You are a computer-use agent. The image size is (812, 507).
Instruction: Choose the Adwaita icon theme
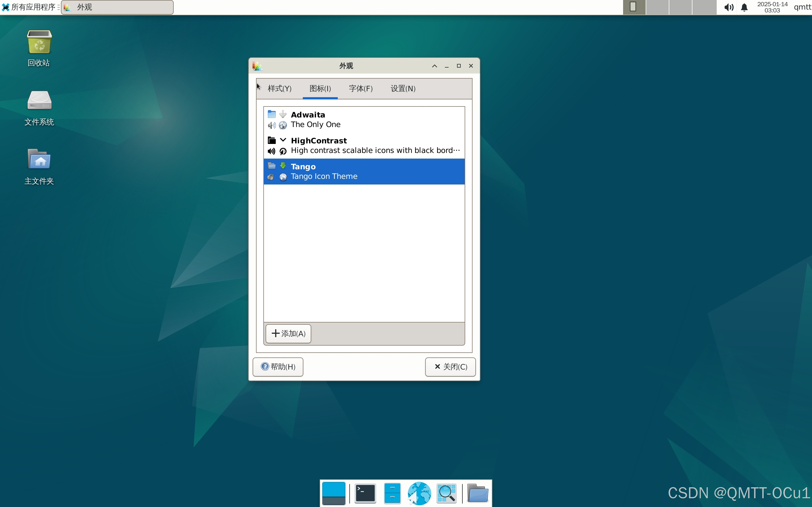click(x=364, y=120)
